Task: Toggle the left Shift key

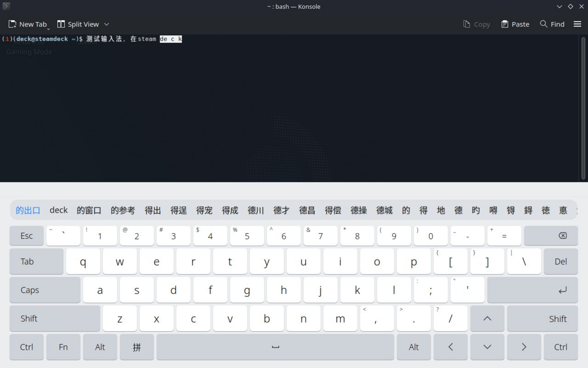Action: click(54, 318)
